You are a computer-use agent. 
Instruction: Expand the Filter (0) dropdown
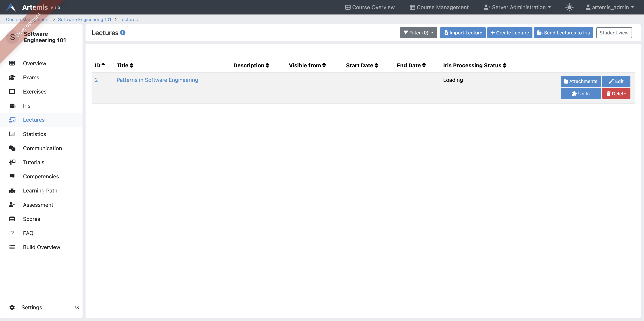coord(418,33)
